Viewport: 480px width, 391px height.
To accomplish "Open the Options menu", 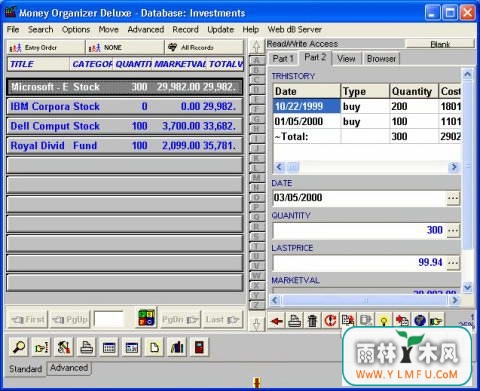I will pyautogui.click(x=76, y=29).
